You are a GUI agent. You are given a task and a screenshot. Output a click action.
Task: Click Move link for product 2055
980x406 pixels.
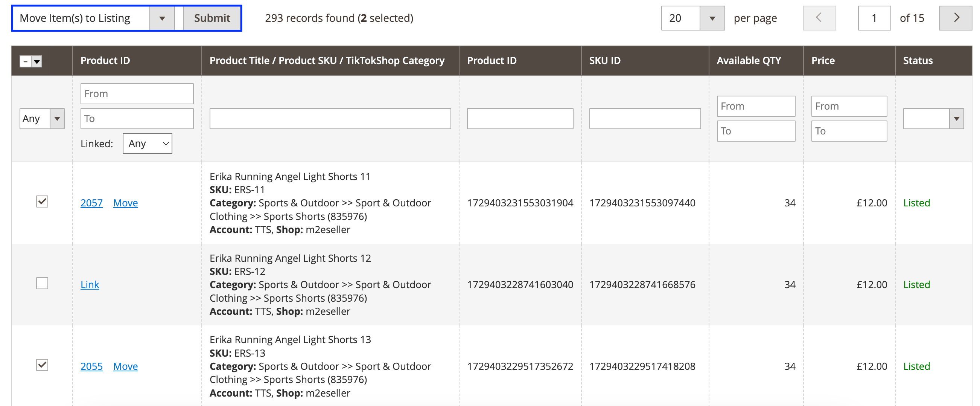(126, 366)
